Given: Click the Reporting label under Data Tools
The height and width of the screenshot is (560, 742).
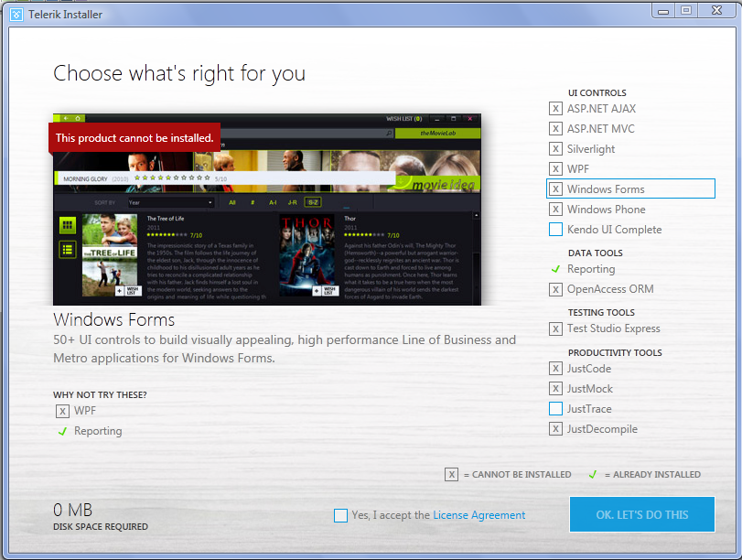Looking at the screenshot, I should 591,269.
